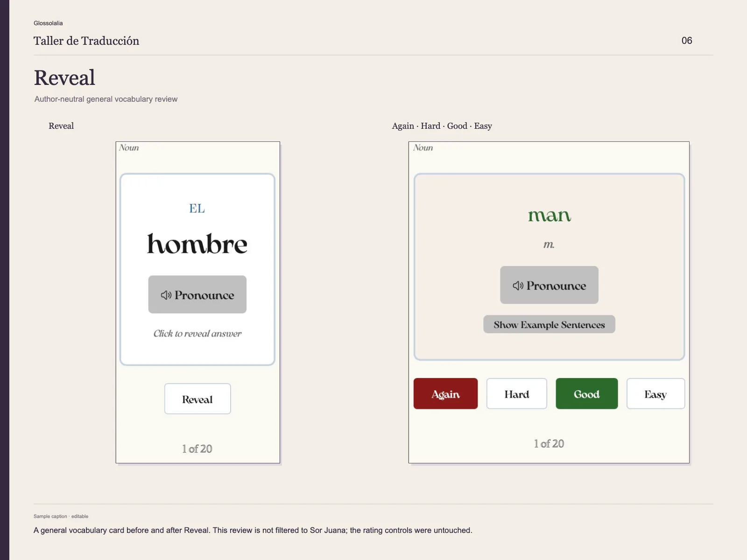Click the Pronounce label on the hombre card
747x560 pixels.
204,295
